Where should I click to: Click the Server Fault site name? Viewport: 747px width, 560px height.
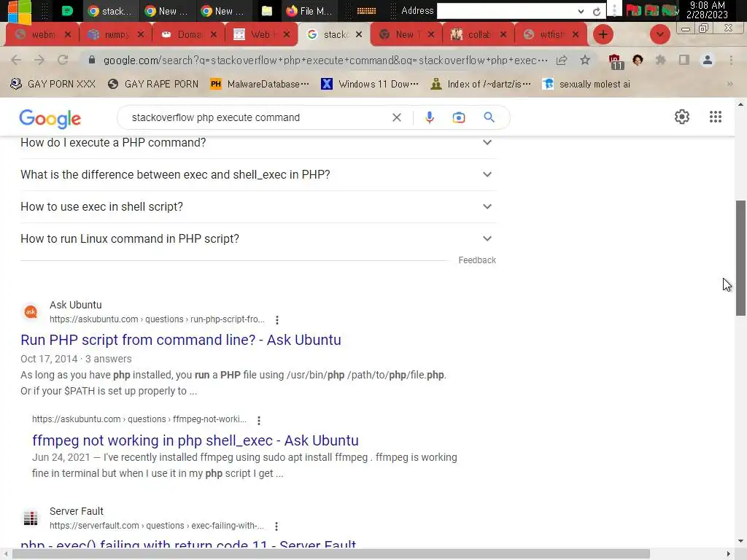coord(76,511)
